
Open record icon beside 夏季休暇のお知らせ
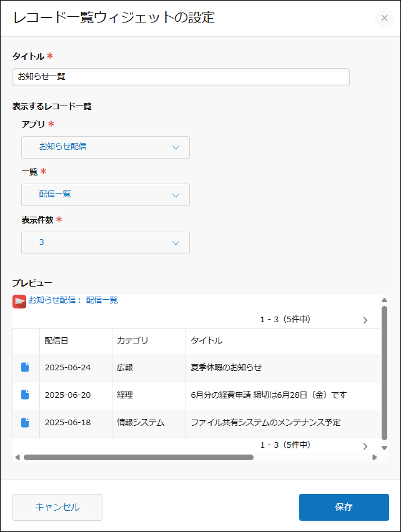[25, 367]
